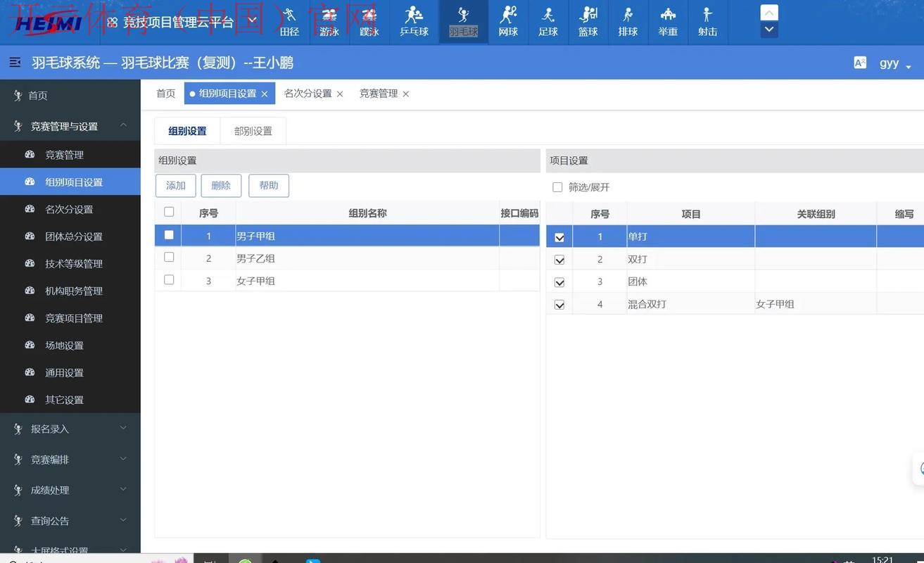Select the 足球 (Football) sport icon
Screen dimensions: 924x563
(548, 21)
